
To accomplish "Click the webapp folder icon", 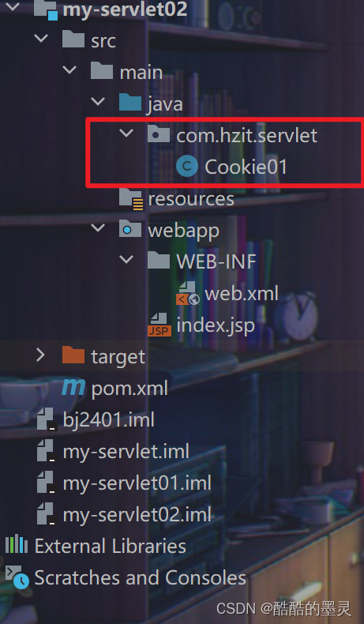I will click(x=130, y=229).
